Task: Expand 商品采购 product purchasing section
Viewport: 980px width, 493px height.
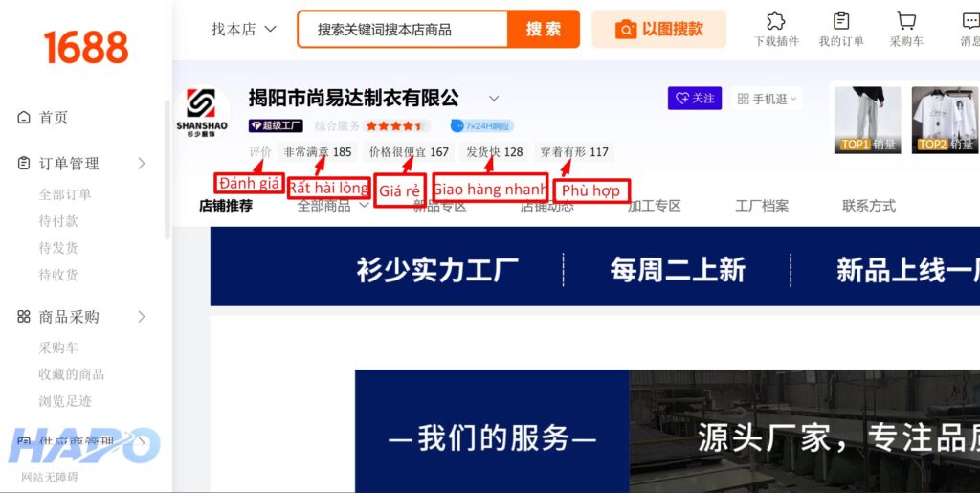Action: 142,317
